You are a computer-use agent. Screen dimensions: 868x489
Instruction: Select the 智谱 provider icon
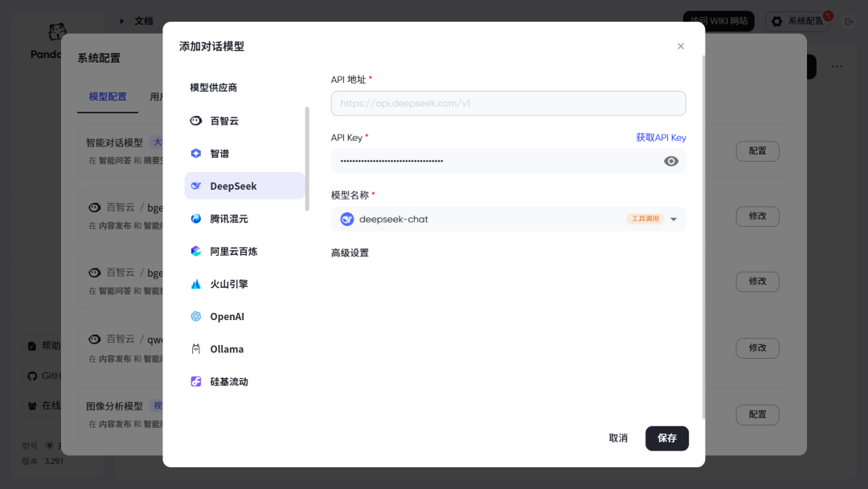coord(196,154)
